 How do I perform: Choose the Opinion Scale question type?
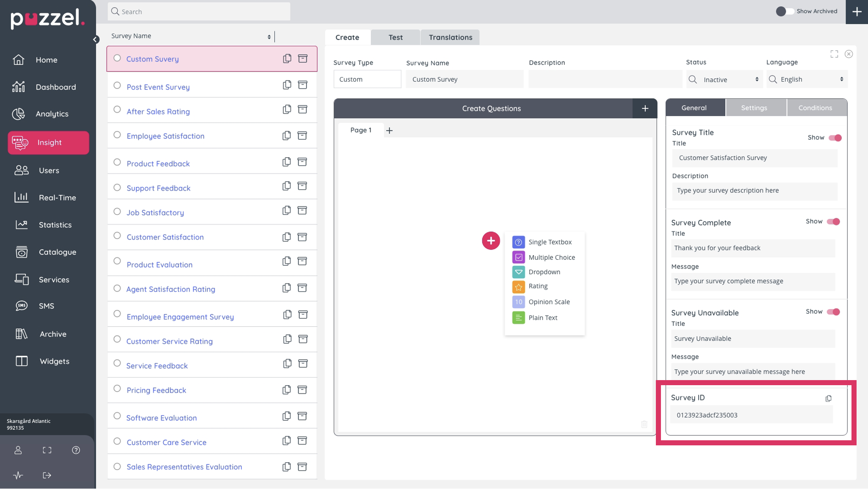(549, 302)
